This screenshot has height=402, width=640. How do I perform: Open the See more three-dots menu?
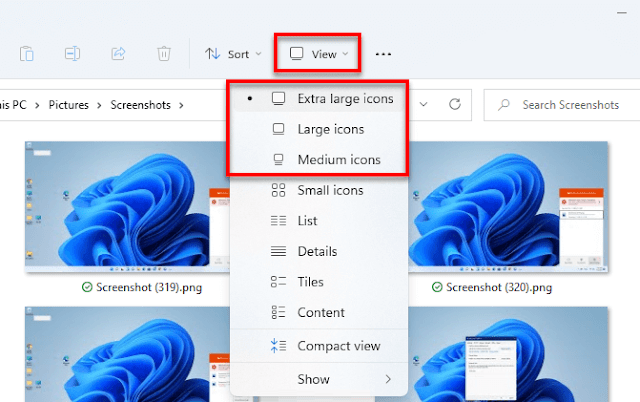383,54
